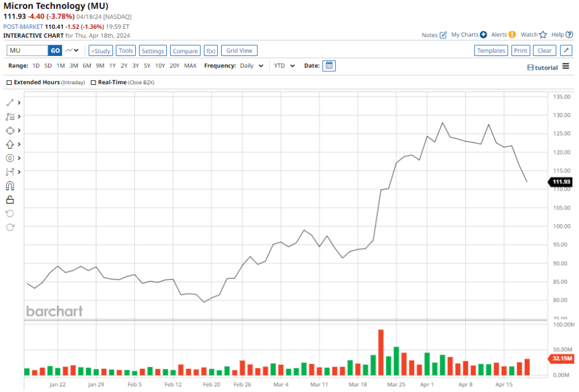Tick the Real-Time Cboe BZX checkbox
The width and height of the screenshot is (579, 392).
pos(93,83)
